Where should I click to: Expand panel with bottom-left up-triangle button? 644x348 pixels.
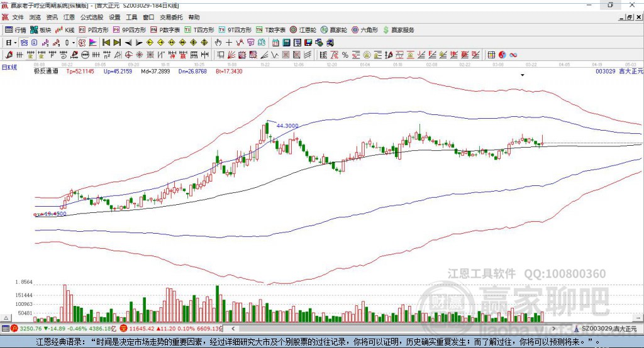6,318
